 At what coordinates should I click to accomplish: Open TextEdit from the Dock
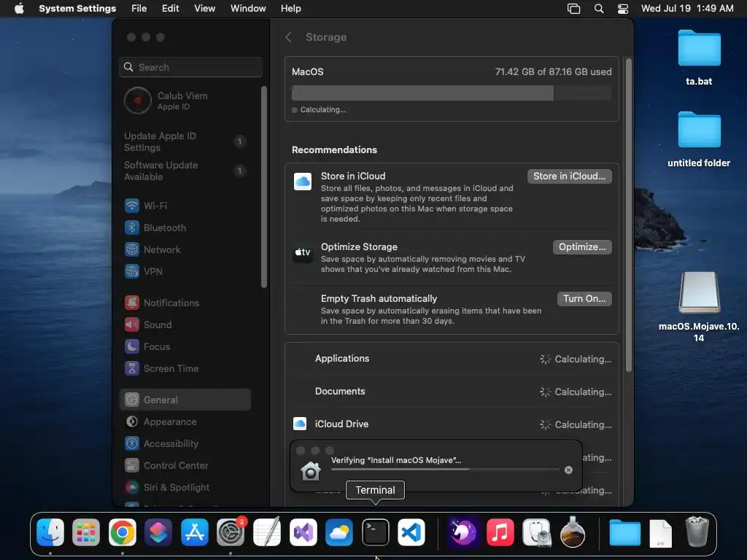click(267, 532)
